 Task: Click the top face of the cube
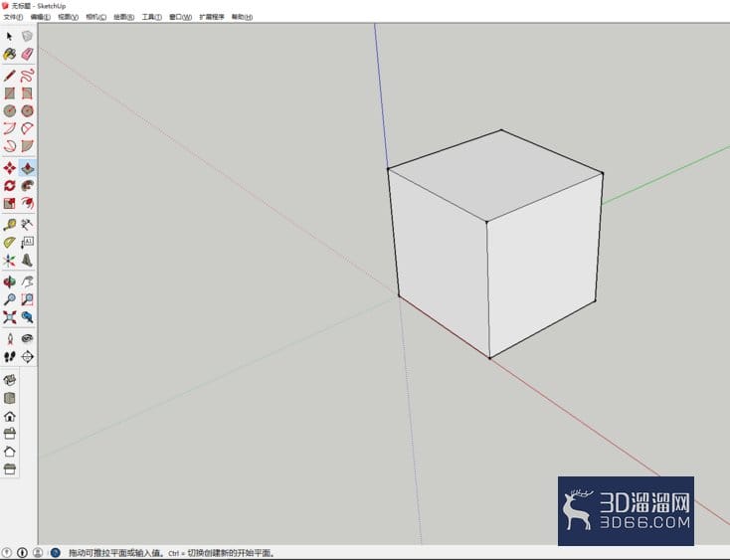point(495,174)
